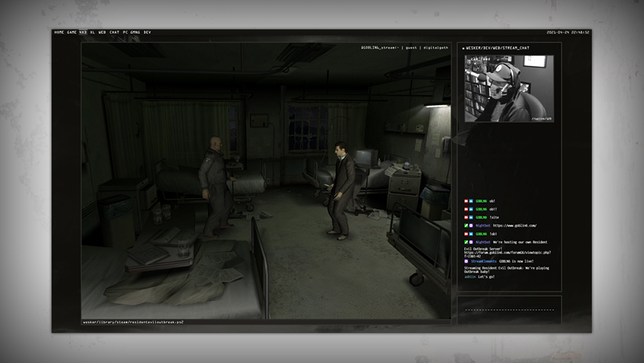
Task: Click the 'Let's go!' chat message
Action: point(487,276)
